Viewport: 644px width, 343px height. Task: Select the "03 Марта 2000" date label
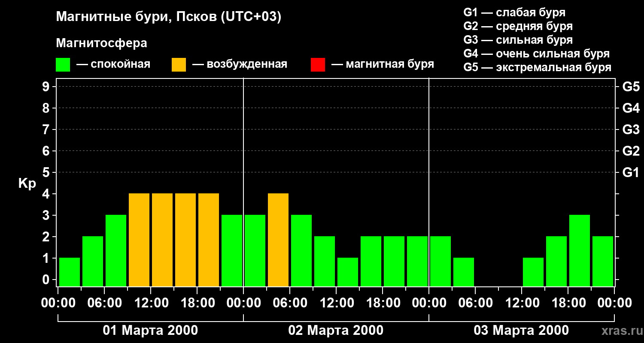point(521,331)
